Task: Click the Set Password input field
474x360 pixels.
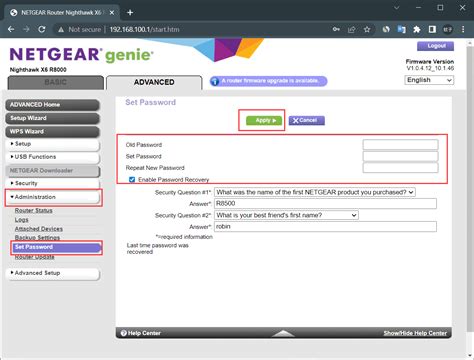Action: pyautogui.click(x=400, y=156)
